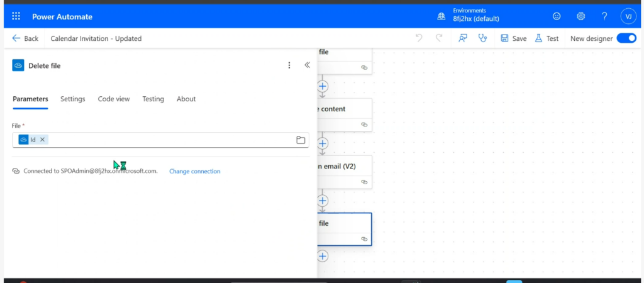Viewport: 644px width, 283px height.
Task: Click the connection link icon beside Connected to
Action: tap(16, 171)
